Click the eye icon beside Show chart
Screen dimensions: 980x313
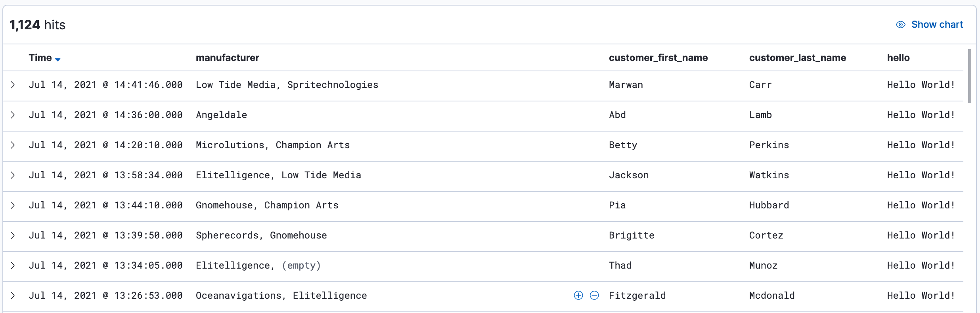(x=901, y=24)
